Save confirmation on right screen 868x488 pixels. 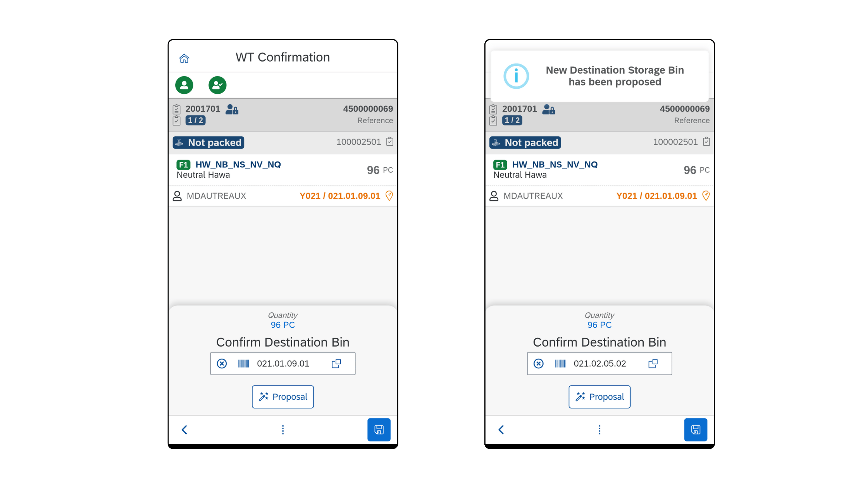[x=696, y=430]
